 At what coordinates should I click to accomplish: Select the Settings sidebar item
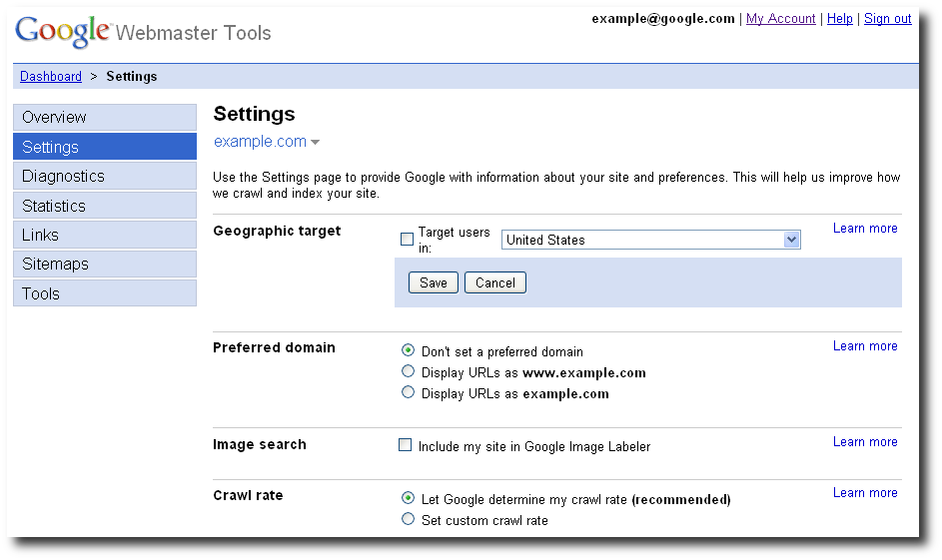pyautogui.click(x=105, y=147)
